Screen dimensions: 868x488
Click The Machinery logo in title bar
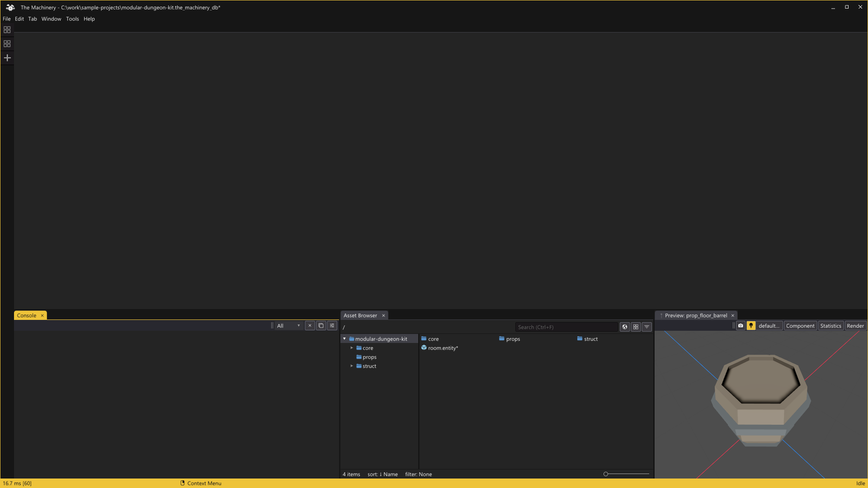[10, 7]
